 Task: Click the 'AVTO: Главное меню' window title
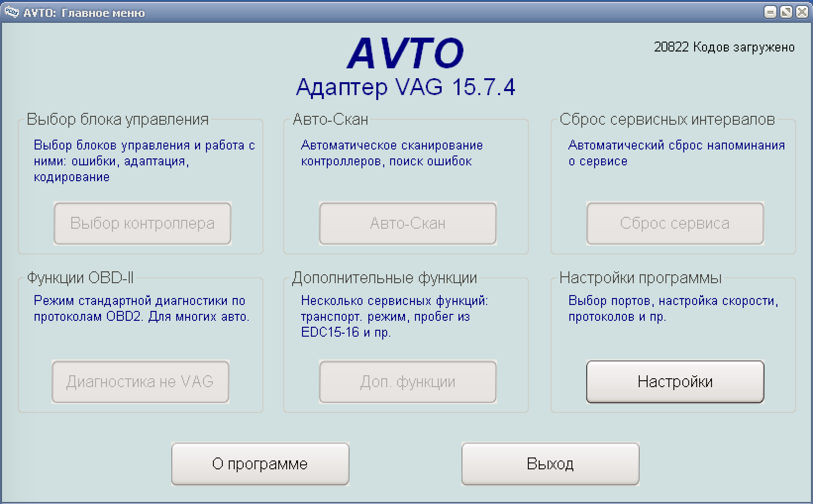pyautogui.click(x=84, y=13)
